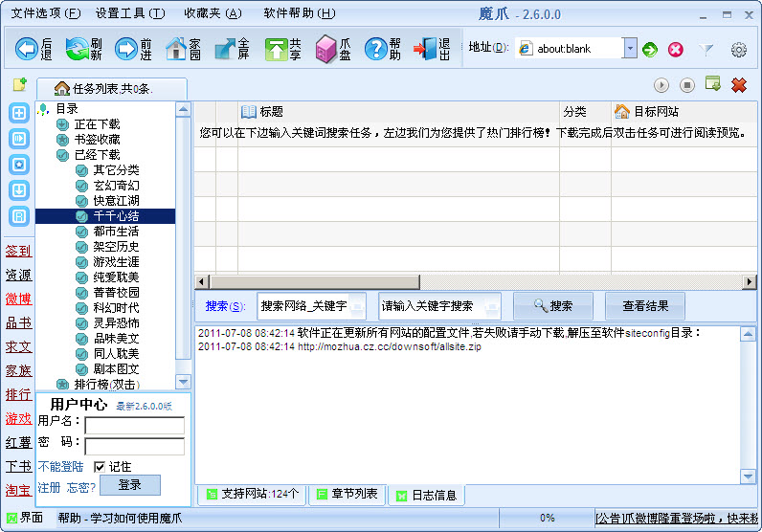Open the settings gear icon
762x532 pixels.
click(x=739, y=49)
